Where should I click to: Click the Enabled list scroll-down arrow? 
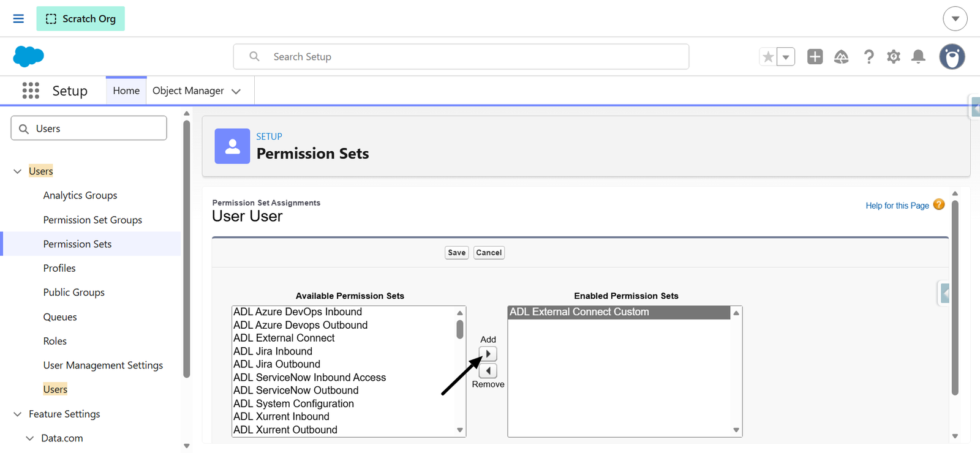[736, 430]
